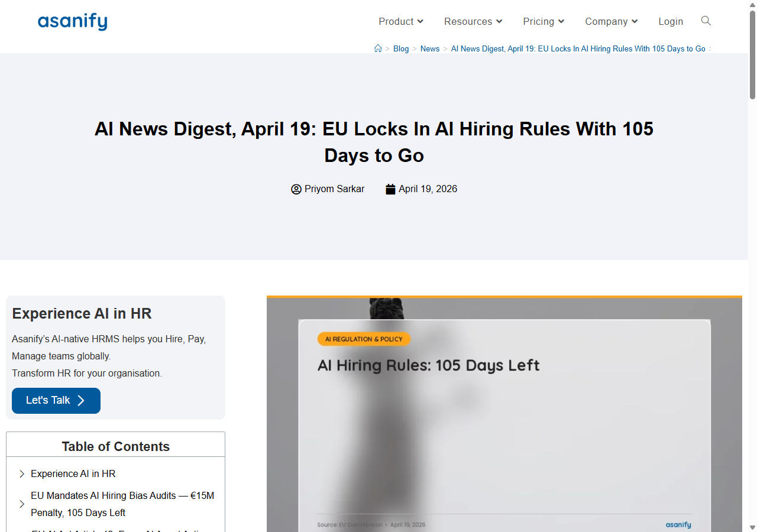
Task: Click the Experience AI in HR card heading
Action: coord(82,313)
